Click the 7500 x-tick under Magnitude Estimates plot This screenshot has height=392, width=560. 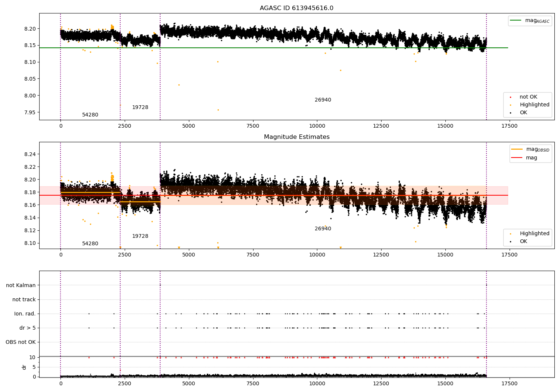tap(253, 255)
